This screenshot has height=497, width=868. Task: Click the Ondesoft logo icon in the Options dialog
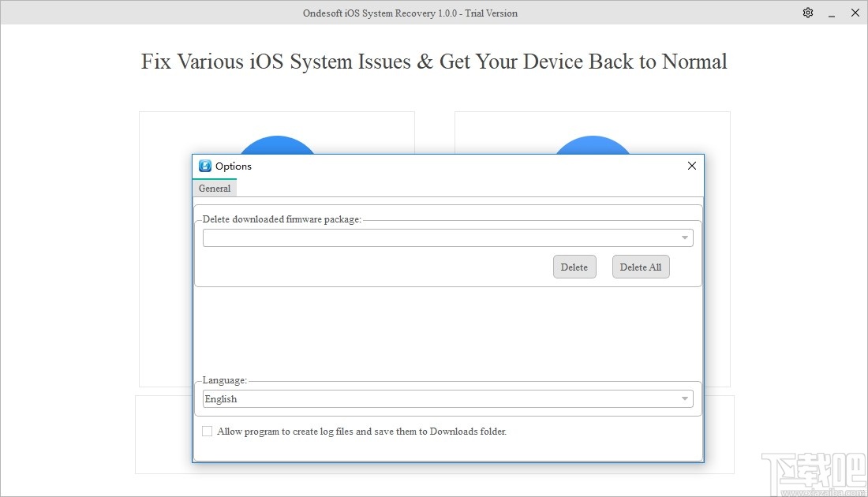(x=204, y=166)
